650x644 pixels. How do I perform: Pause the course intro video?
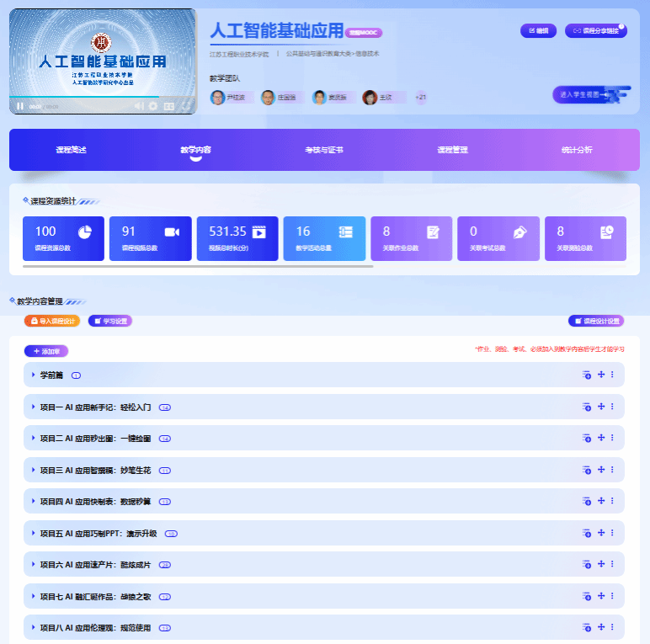click(20, 106)
